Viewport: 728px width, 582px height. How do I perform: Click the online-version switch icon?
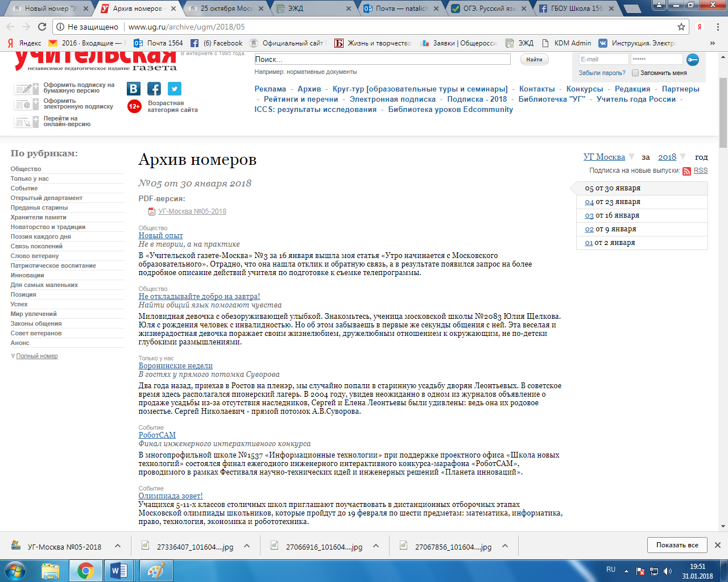[26, 121]
